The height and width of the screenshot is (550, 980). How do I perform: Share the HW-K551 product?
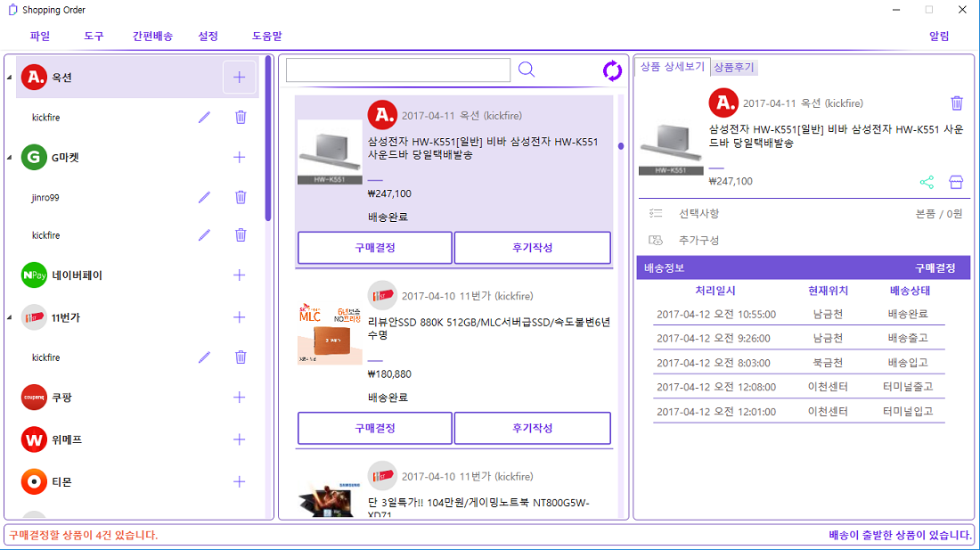927,182
